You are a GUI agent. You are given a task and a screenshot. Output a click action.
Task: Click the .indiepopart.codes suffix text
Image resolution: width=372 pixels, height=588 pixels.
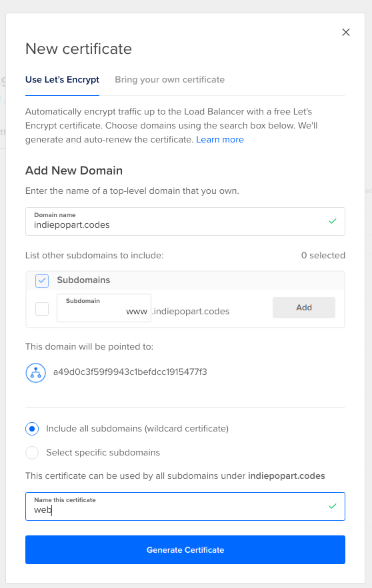(x=191, y=312)
